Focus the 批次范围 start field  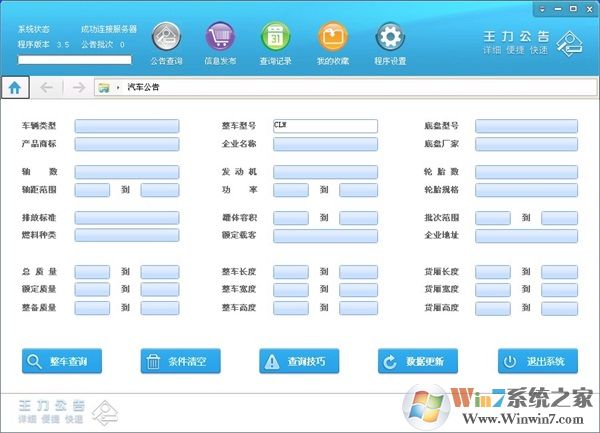tap(493, 218)
